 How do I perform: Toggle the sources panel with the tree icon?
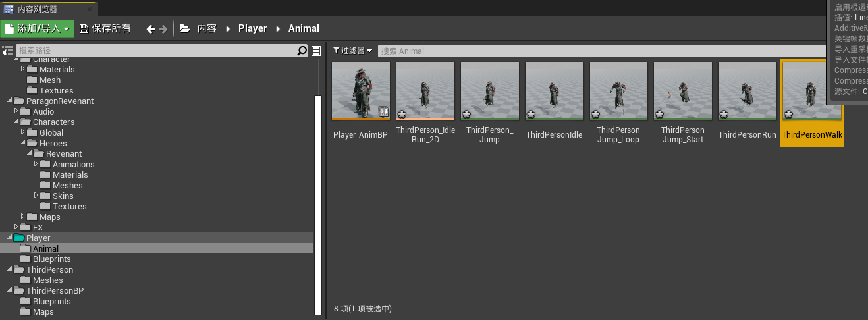point(8,51)
